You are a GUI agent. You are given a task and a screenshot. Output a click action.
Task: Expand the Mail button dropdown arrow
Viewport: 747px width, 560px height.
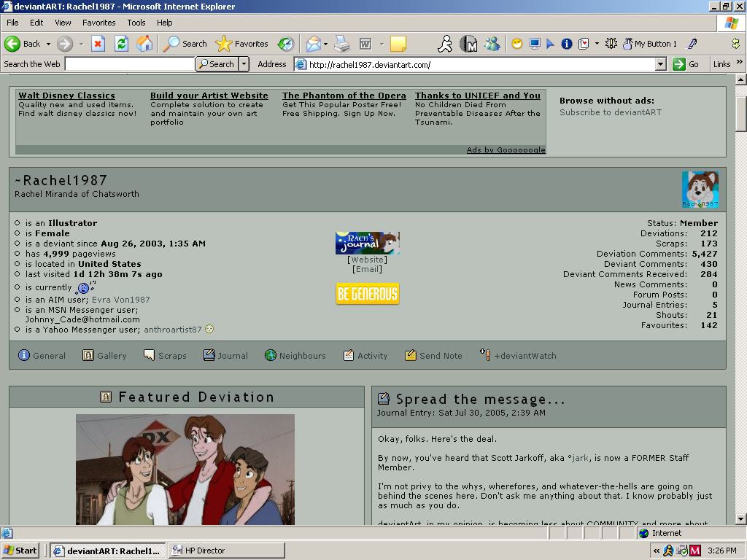tap(326, 44)
